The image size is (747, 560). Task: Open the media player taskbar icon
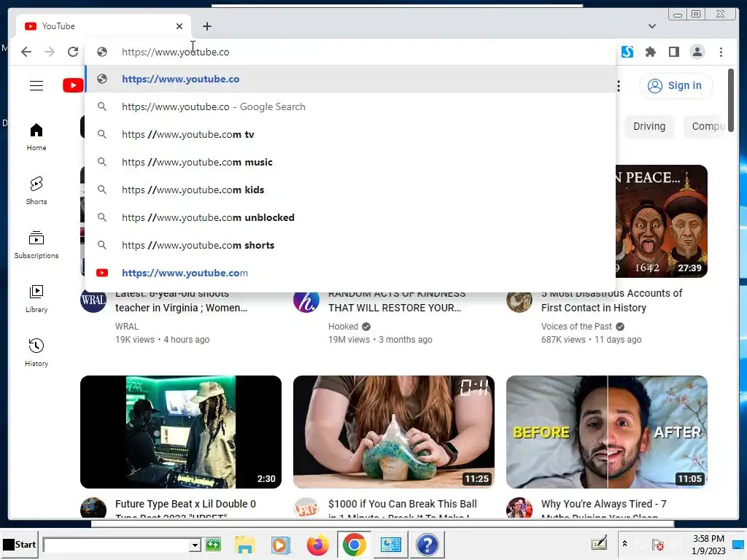coord(280,545)
